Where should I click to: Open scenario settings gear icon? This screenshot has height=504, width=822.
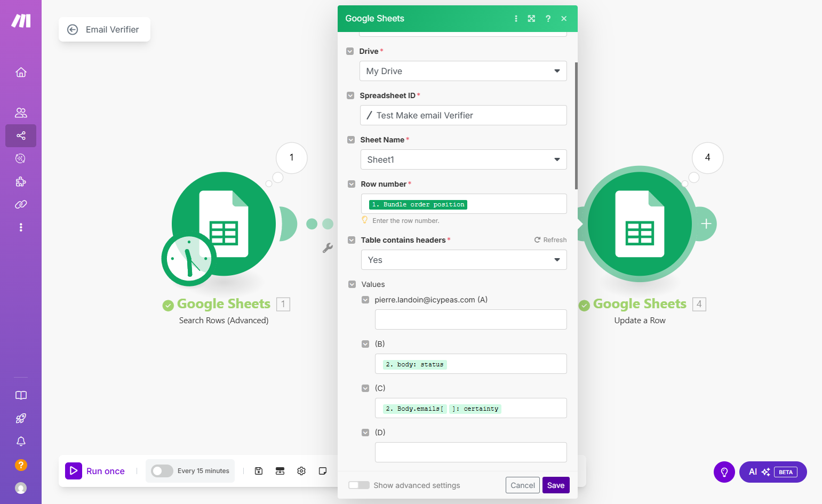301,471
